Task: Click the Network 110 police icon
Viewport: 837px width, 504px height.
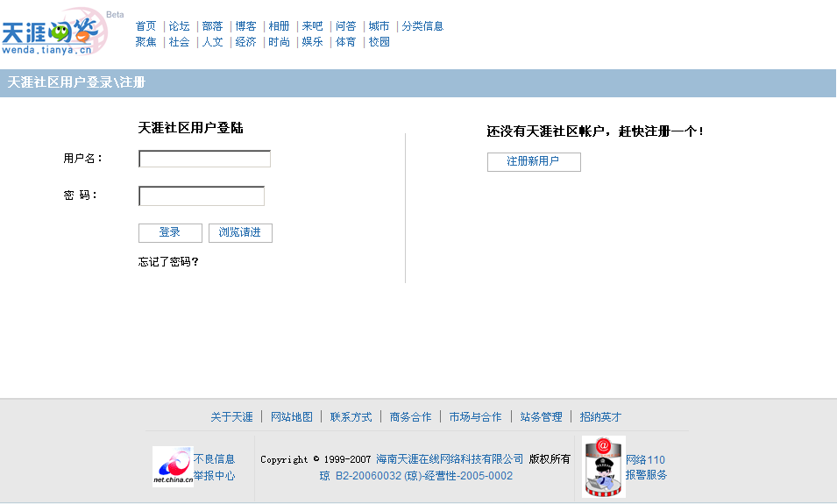Action: [604, 466]
